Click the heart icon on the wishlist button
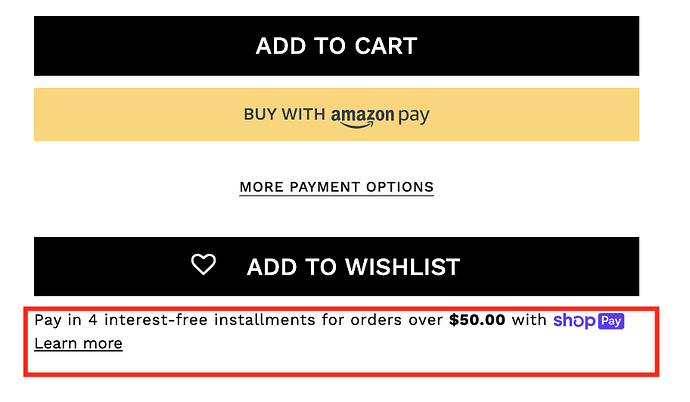The height and width of the screenshot is (402, 690). 203,265
